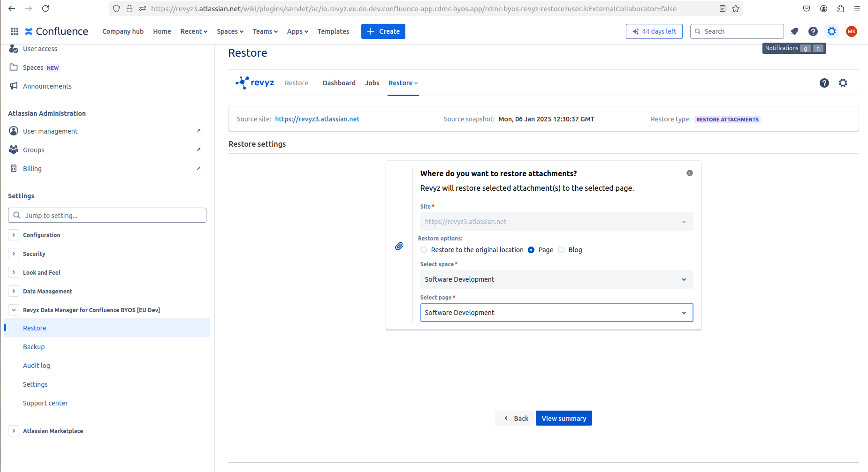Open the Pocket save icon in the toolbar
Image resolution: width=868 pixels, height=472 pixels.
[807, 8]
